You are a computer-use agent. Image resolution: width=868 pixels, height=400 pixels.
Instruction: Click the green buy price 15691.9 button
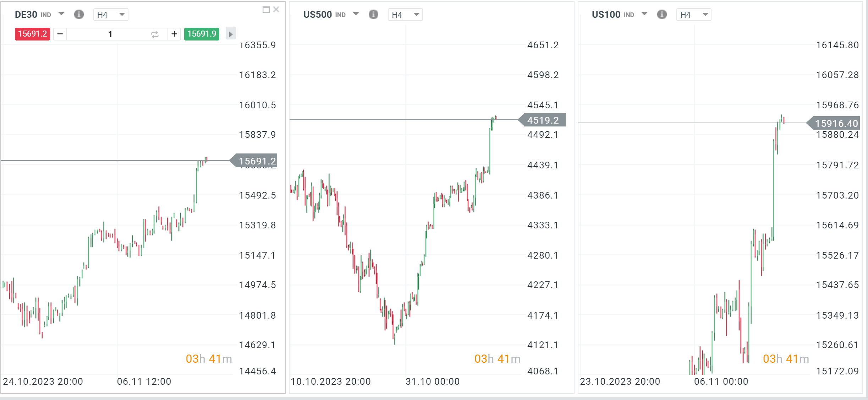(202, 34)
